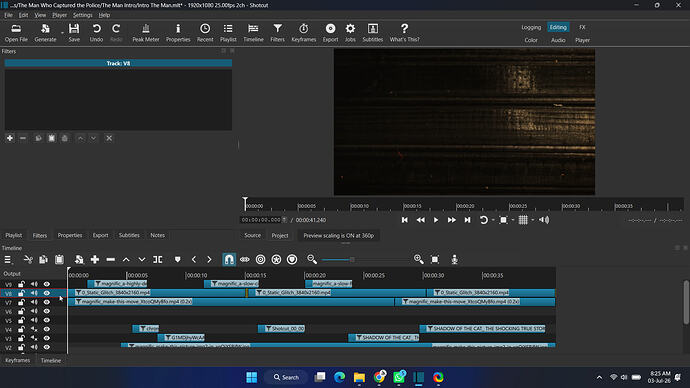
Task: Select the SHADOW OF THE CAT clip on V4
Action: tap(482, 329)
